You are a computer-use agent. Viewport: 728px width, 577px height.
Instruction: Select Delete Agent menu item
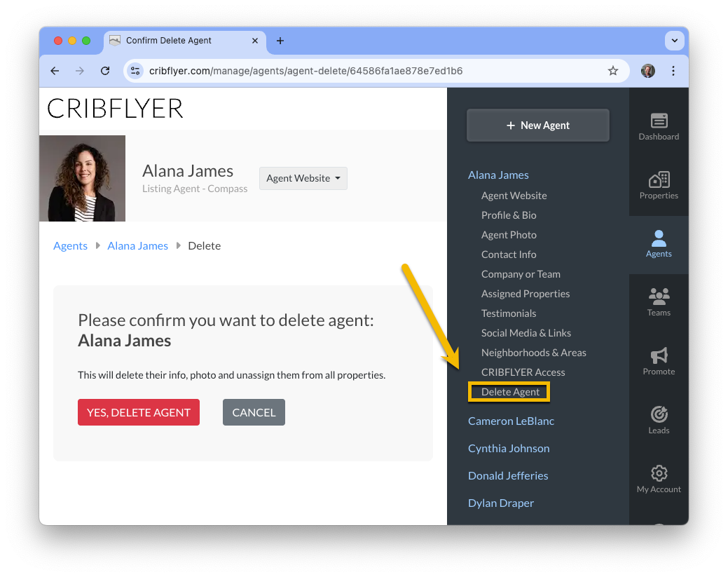coord(510,392)
